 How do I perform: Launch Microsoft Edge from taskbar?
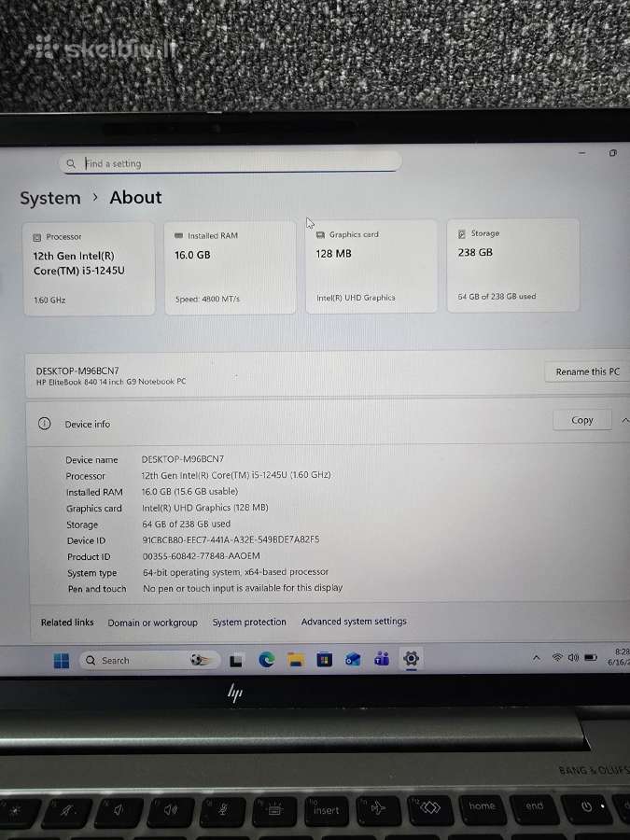point(266,660)
